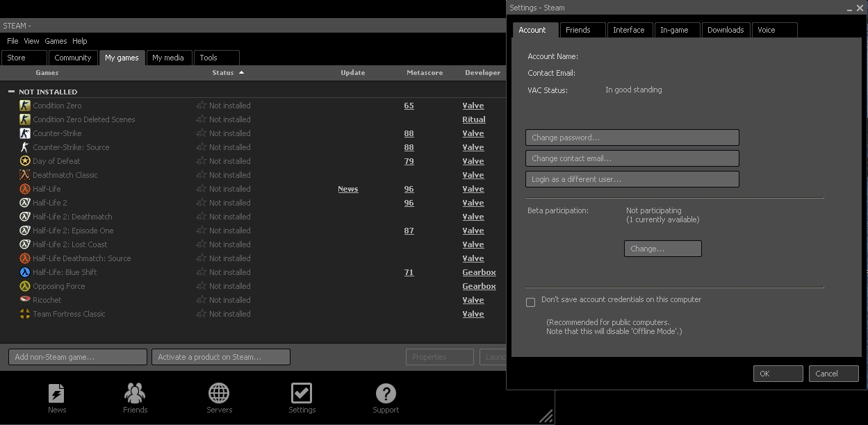Open the Games menu in menu bar
This screenshot has width=868, height=425.
[x=56, y=41]
